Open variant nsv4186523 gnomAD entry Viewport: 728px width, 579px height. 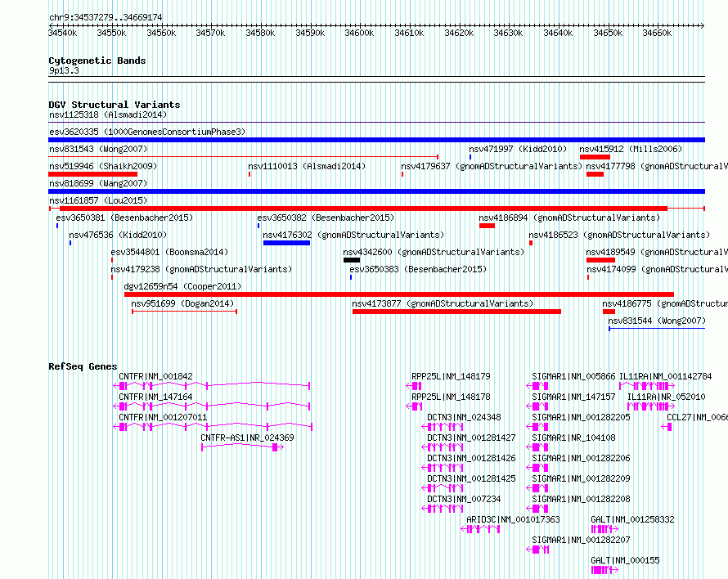[x=619, y=235]
